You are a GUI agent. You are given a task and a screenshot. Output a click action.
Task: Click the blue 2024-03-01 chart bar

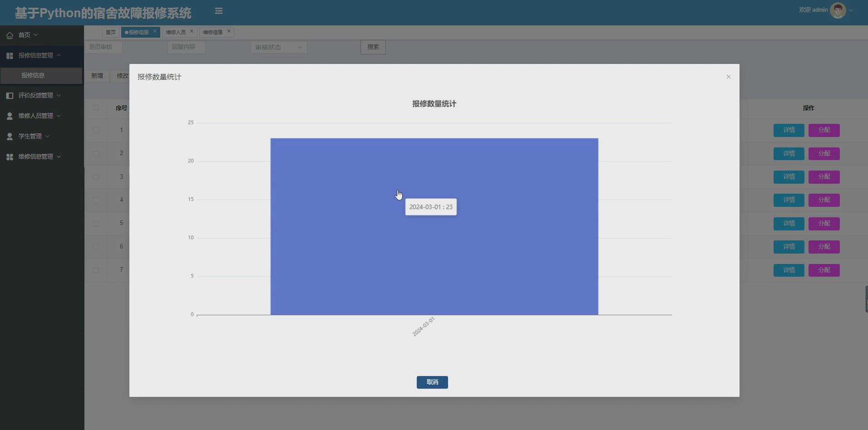434,226
